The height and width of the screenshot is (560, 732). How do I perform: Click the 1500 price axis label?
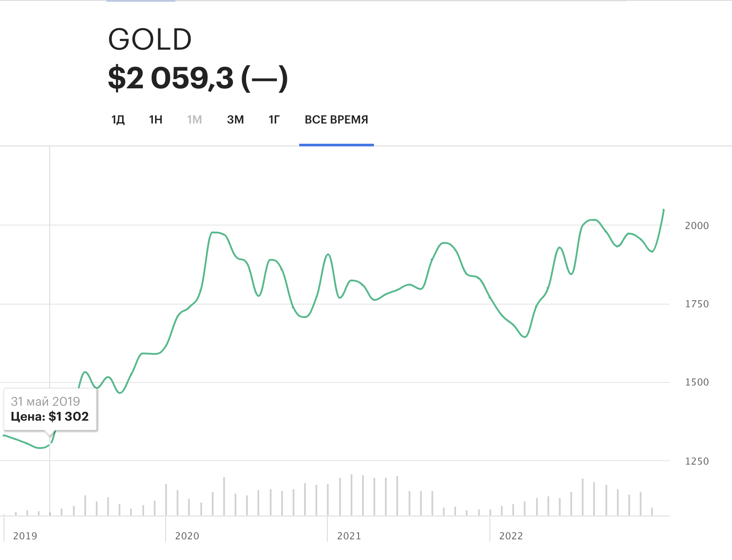pyautogui.click(x=697, y=382)
